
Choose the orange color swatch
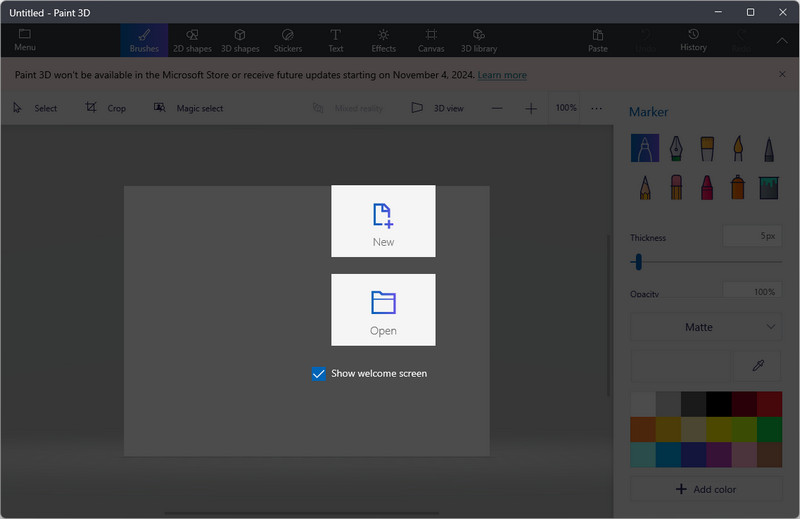click(643, 429)
